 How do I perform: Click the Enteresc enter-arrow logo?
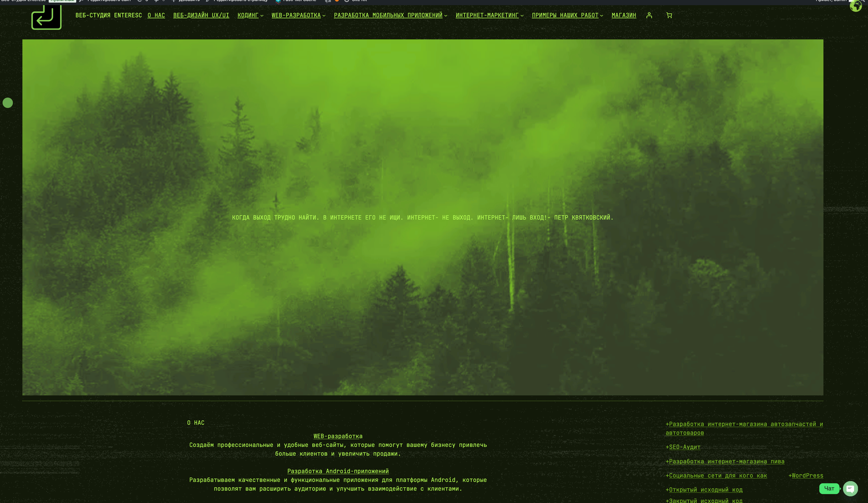tap(47, 17)
